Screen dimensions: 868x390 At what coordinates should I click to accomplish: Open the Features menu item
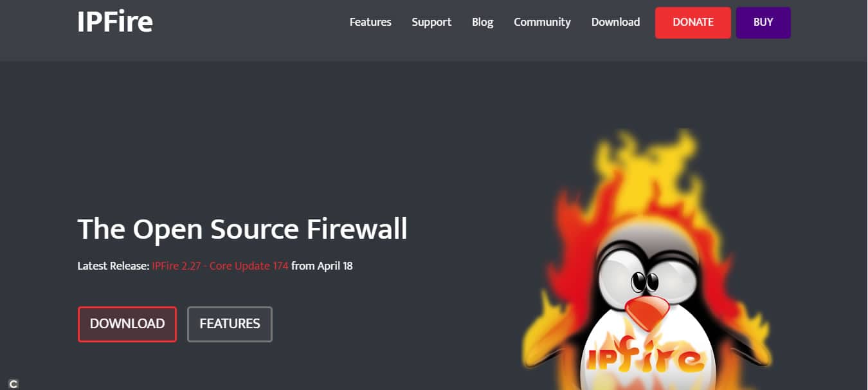[370, 22]
